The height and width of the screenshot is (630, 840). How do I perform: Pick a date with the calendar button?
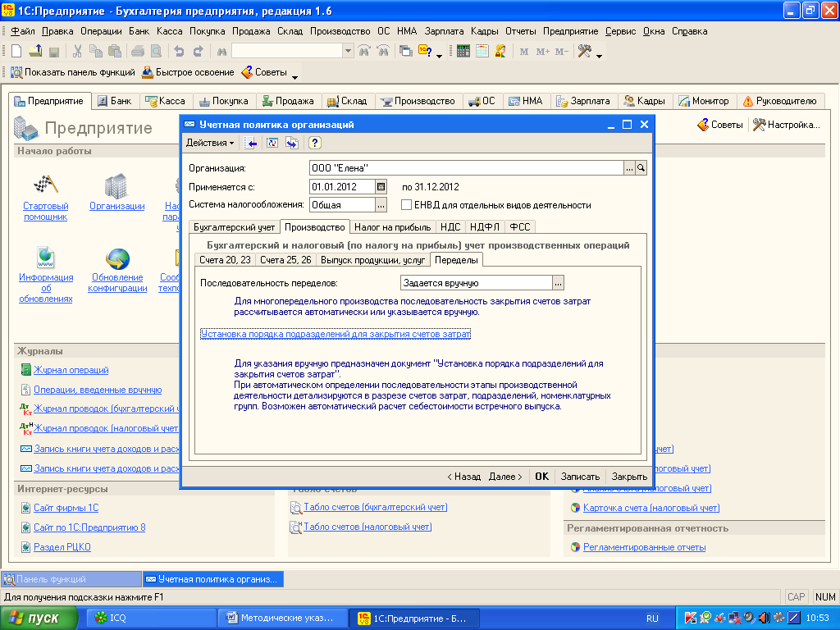[x=381, y=187]
